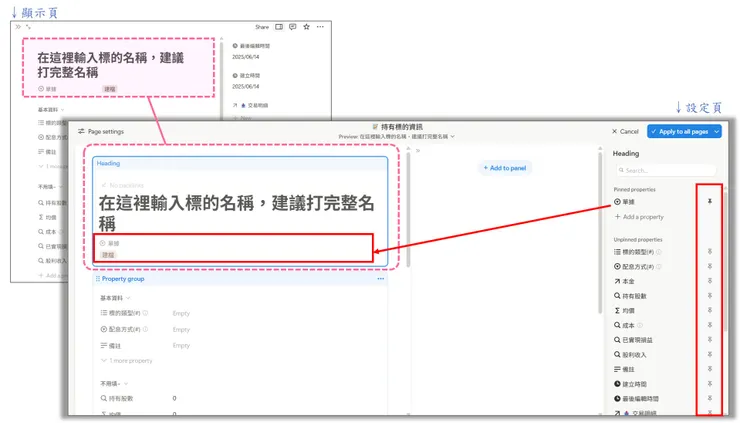The width and height of the screenshot is (740, 423).
Task: Open Property group three-dot menu
Action: coord(380,279)
